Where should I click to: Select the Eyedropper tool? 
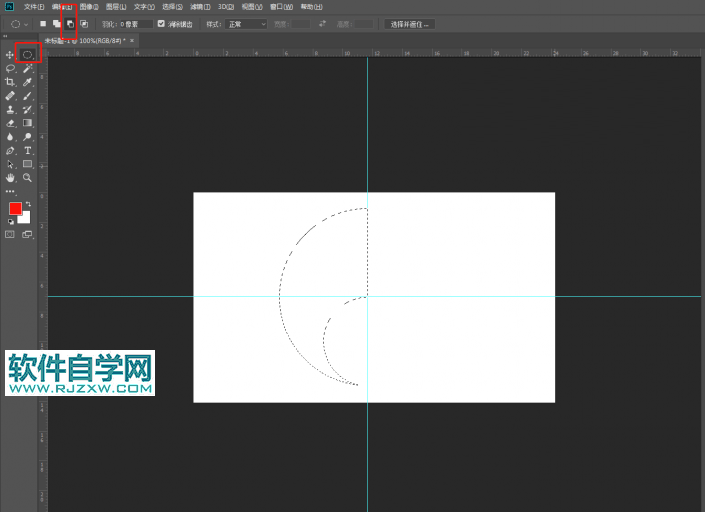[28, 82]
